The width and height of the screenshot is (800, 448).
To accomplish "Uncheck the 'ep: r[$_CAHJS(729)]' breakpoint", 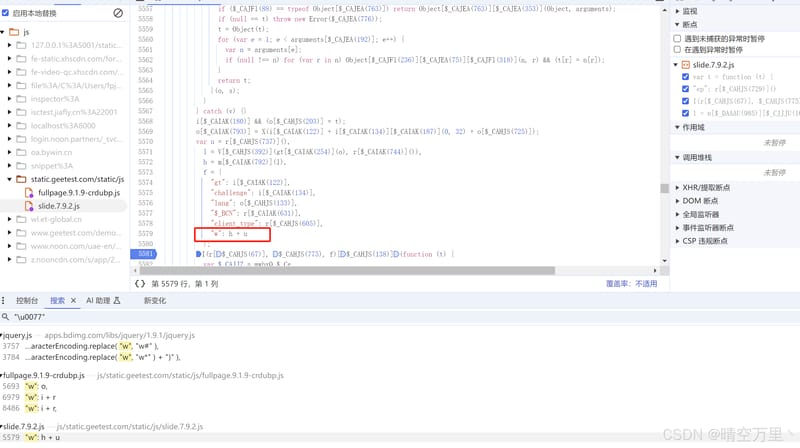I will coord(685,89).
